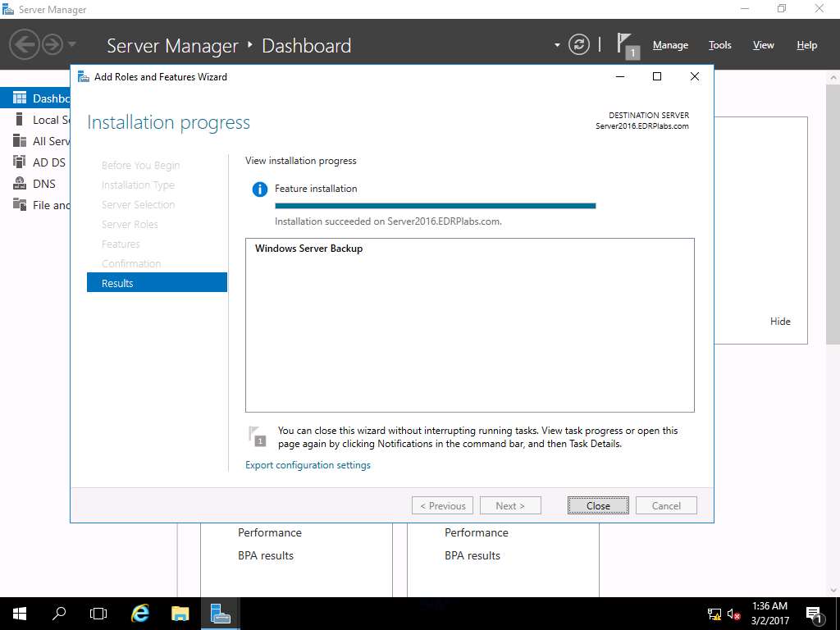This screenshot has width=840, height=630.
Task: Click the installation succeeded status text
Action: 388,221
